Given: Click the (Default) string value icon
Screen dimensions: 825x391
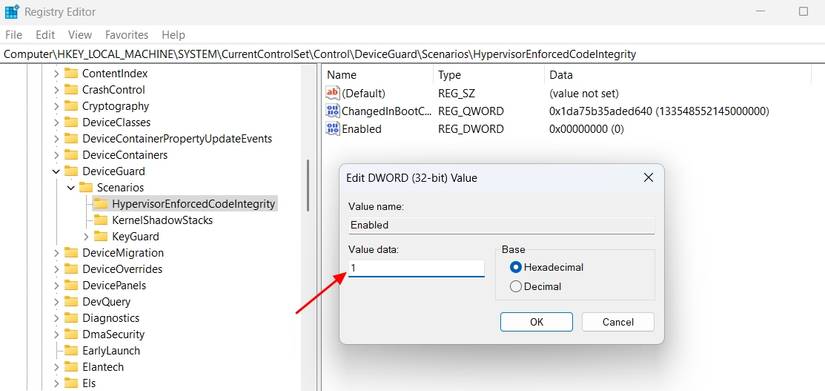Looking at the screenshot, I should click(333, 94).
